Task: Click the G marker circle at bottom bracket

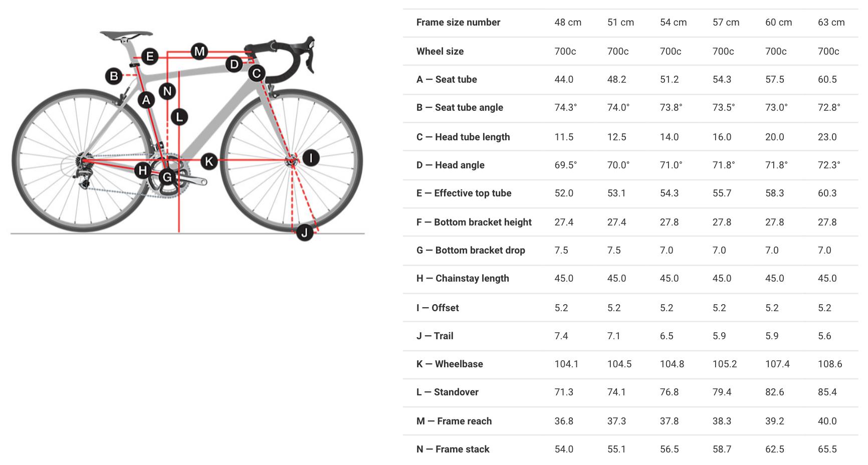Action: tap(167, 177)
